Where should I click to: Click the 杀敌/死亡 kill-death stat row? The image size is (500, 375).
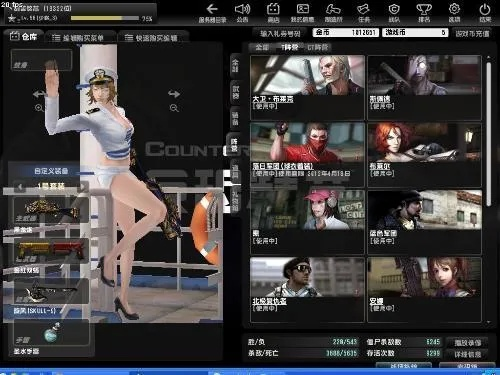pos(302,353)
